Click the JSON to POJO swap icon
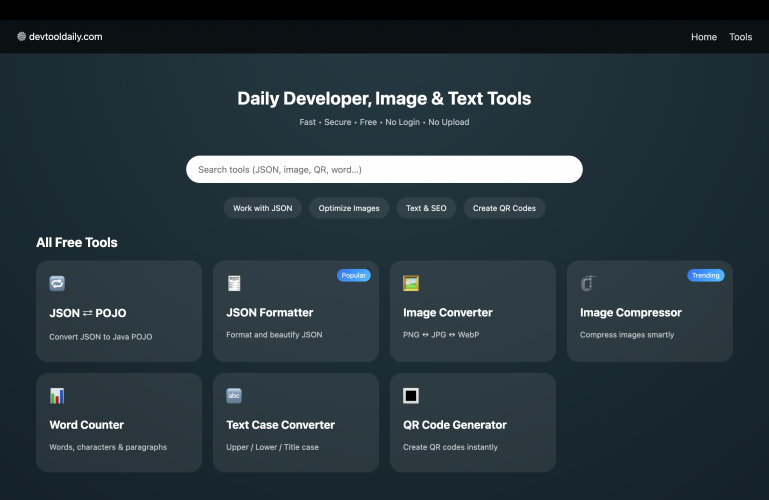The height and width of the screenshot is (500, 769). 57,283
